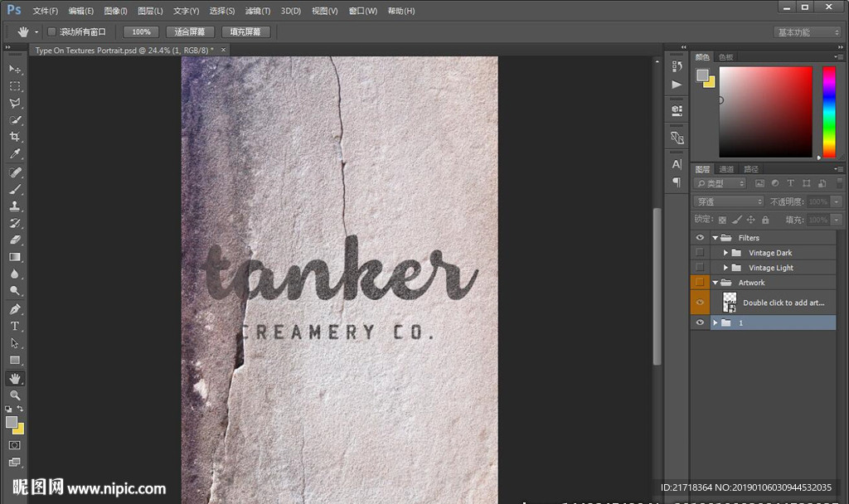Select the Crop tool

tap(15, 137)
